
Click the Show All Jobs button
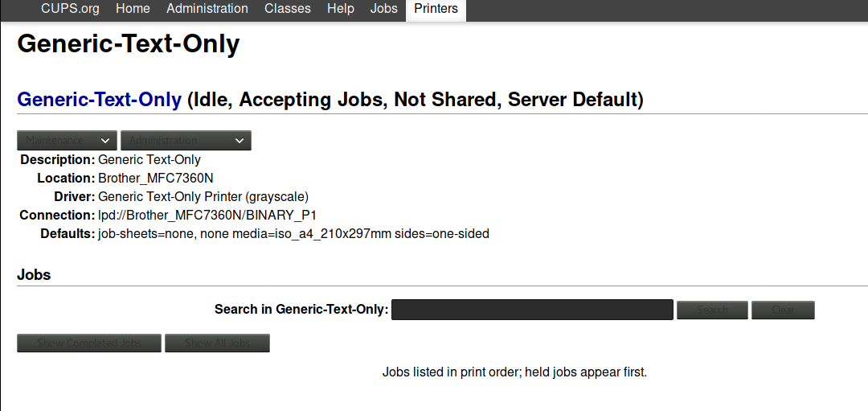217,343
